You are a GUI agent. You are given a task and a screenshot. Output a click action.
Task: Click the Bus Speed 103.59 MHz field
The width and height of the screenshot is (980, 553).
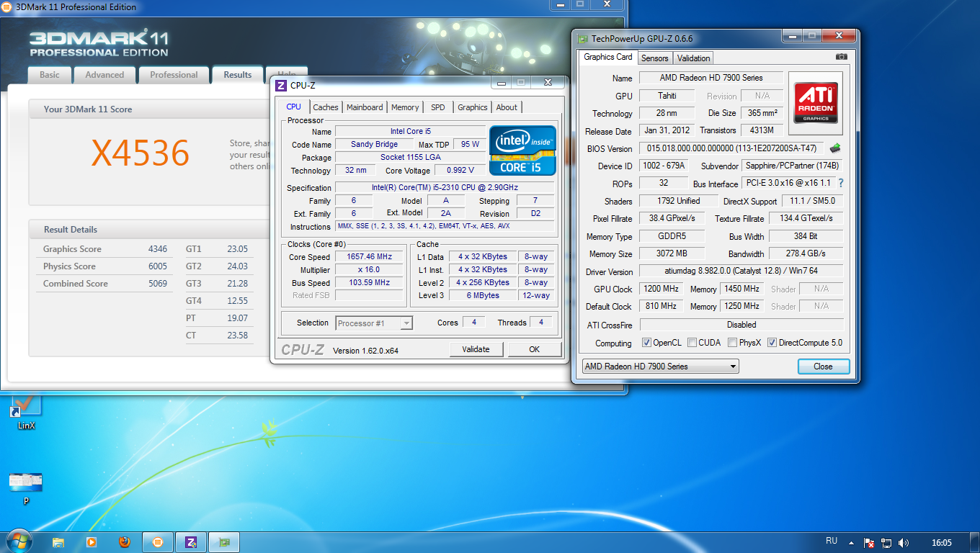[370, 283]
